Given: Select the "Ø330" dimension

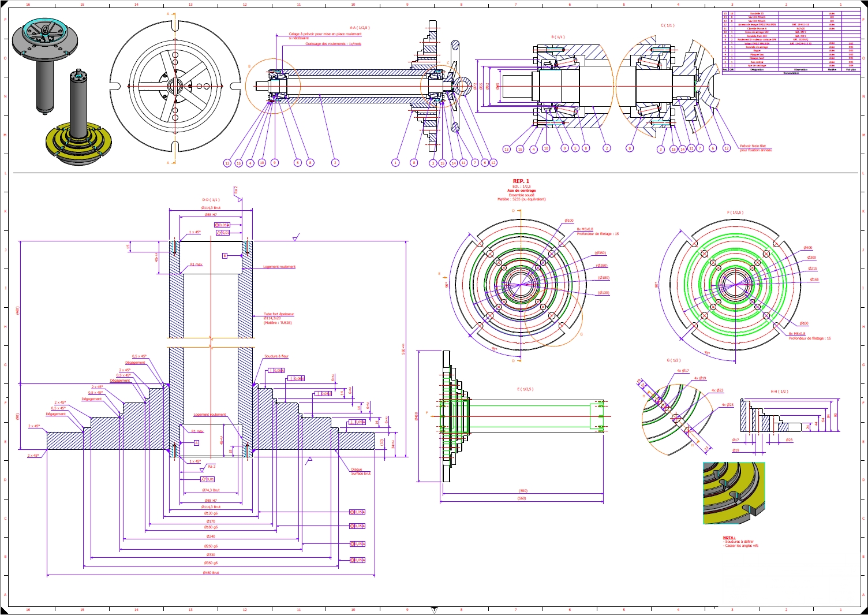Looking at the screenshot, I should (x=211, y=555).
